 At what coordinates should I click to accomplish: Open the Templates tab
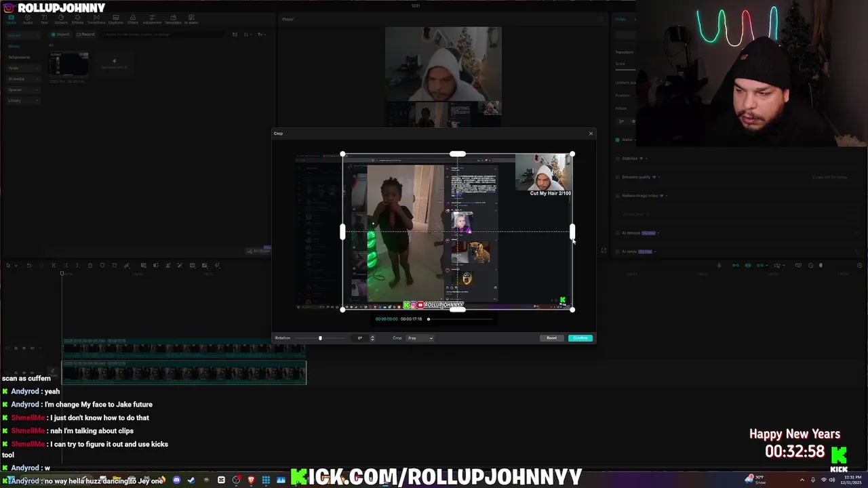173,20
